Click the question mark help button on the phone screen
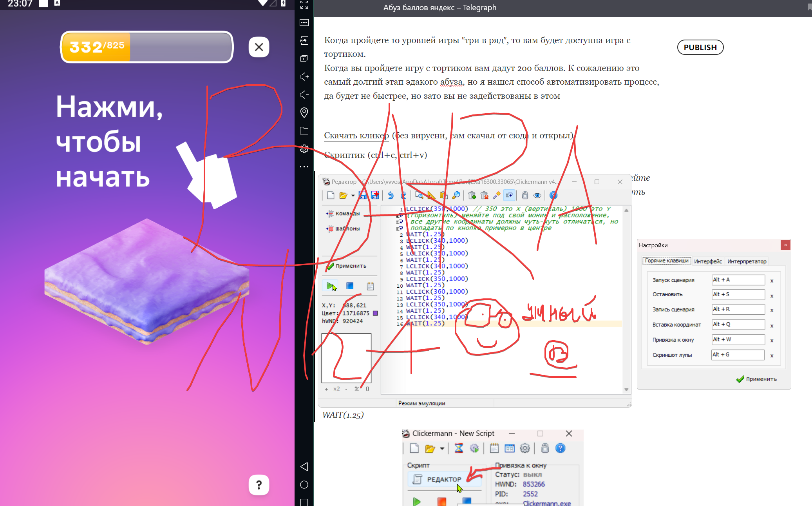 [259, 485]
